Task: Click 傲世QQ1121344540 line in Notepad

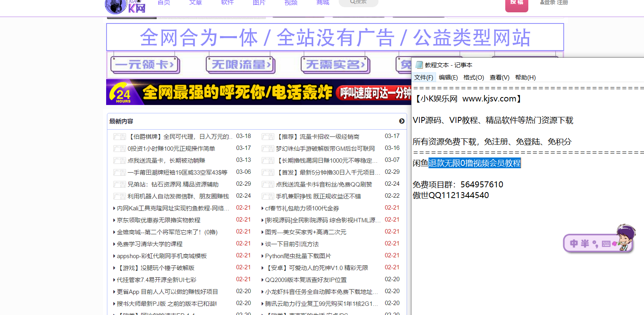Action: coord(451,195)
